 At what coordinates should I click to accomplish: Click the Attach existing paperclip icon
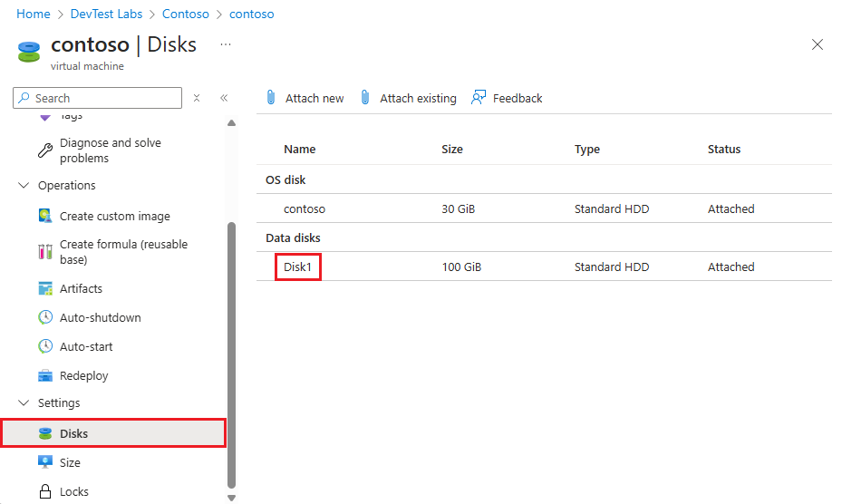click(x=365, y=98)
